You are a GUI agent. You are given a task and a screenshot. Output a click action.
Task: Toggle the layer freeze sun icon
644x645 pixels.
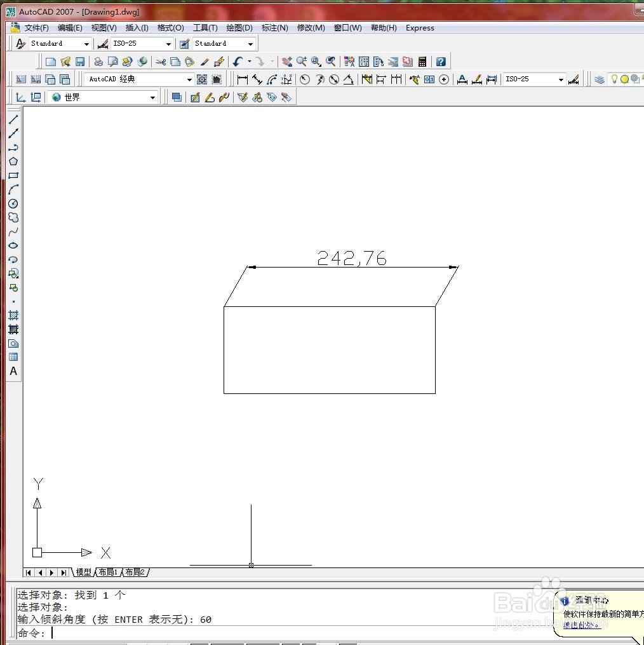click(624, 79)
